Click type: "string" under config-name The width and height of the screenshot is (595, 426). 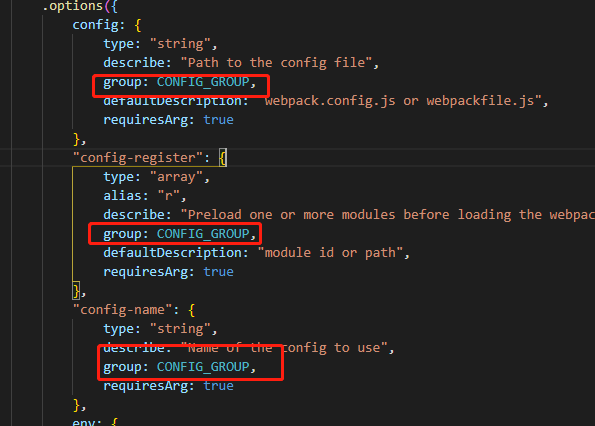tap(160, 329)
